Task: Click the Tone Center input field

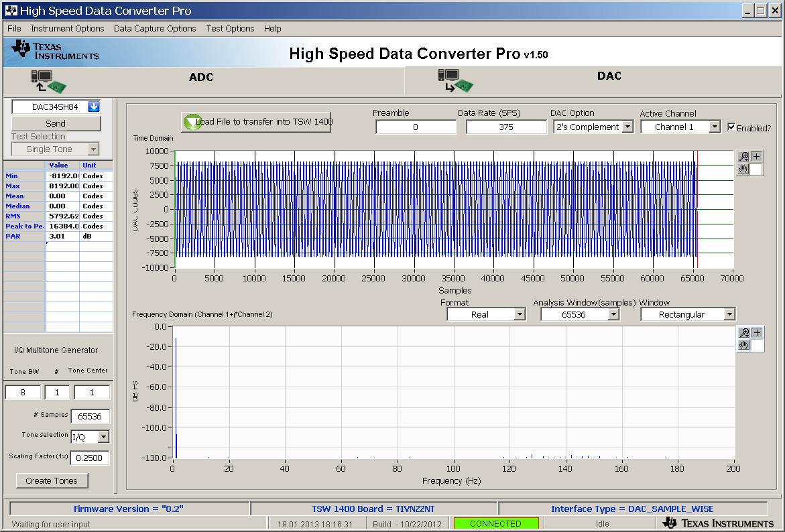Action: [92, 393]
